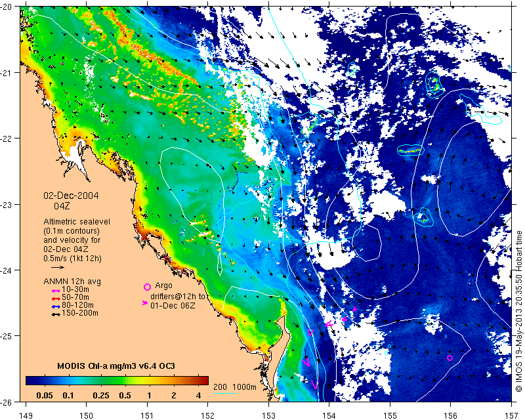Click the 'drifters@12h to' text
525x420 pixels.
(177, 297)
